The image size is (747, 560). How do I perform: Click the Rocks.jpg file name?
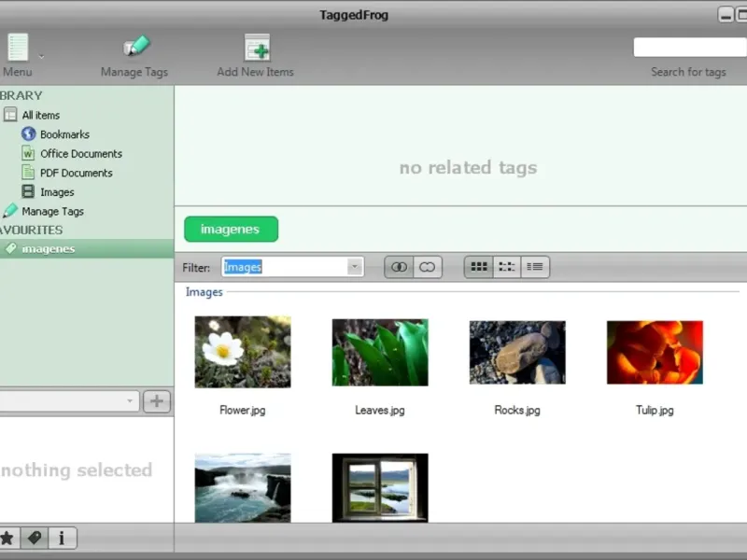(x=517, y=410)
